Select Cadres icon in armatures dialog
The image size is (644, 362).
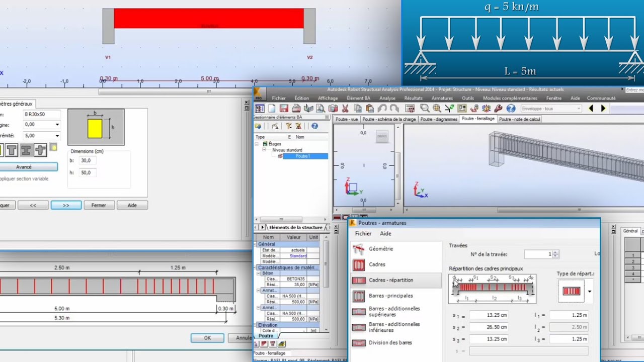(359, 264)
